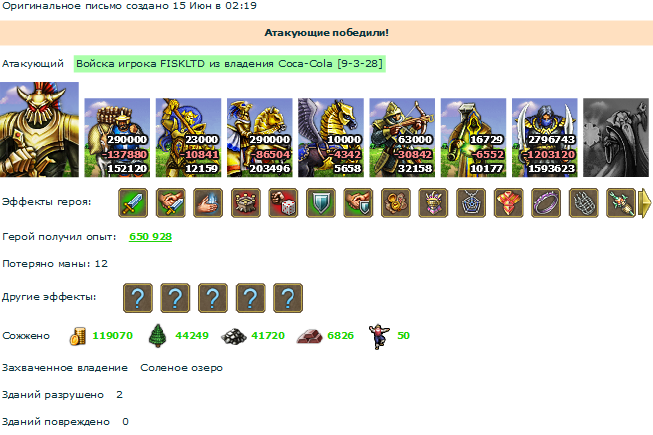Click the golden armored hero portrait
The image size is (653, 435).
(39, 129)
